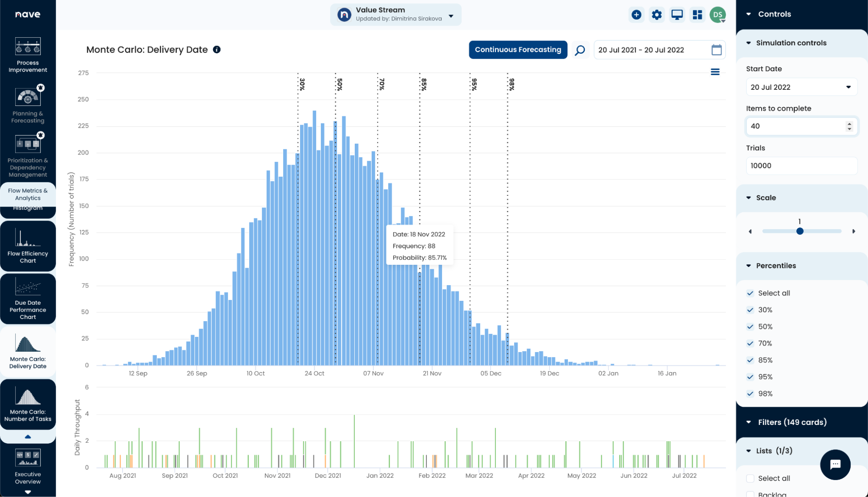
Task: Expand the Value Stream board selector
Action: [x=451, y=16]
